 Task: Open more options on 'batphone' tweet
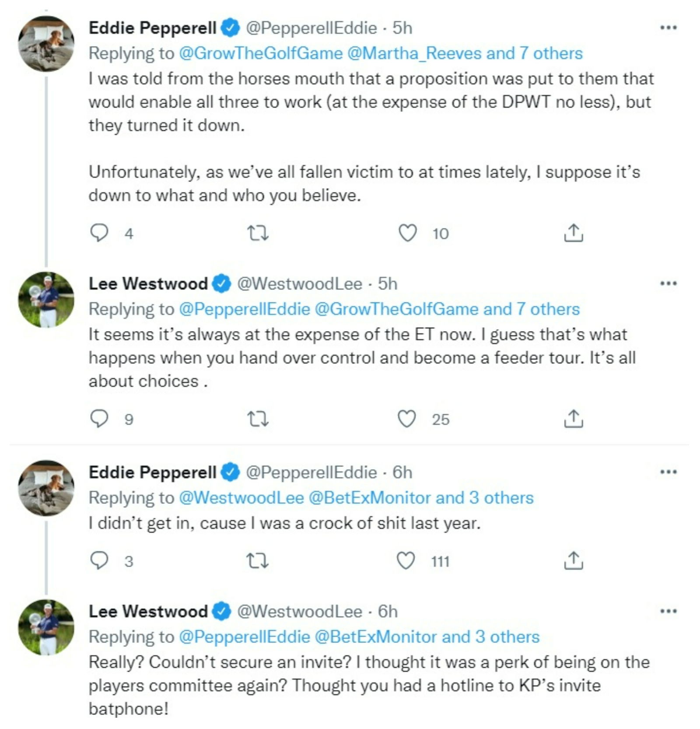pyautogui.click(x=668, y=611)
